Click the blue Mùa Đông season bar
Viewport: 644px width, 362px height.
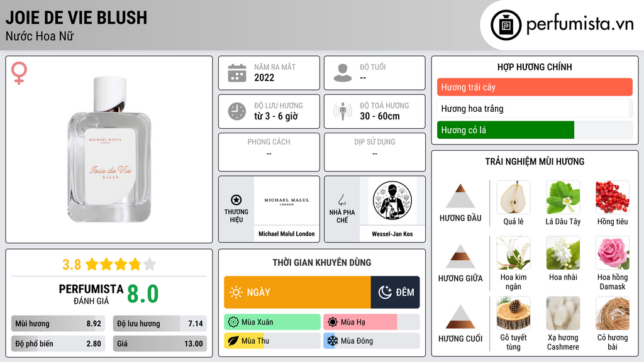[371, 341]
